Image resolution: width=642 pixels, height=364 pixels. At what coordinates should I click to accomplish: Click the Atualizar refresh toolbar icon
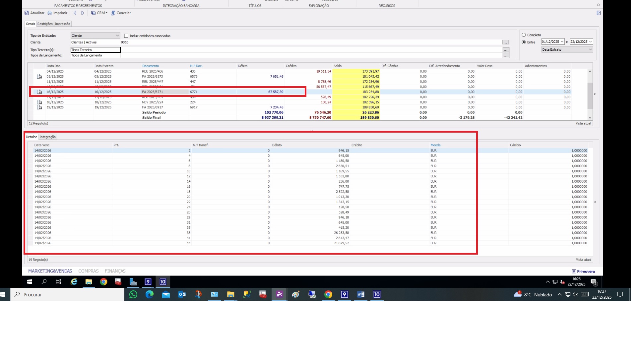[x=27, y=13]
